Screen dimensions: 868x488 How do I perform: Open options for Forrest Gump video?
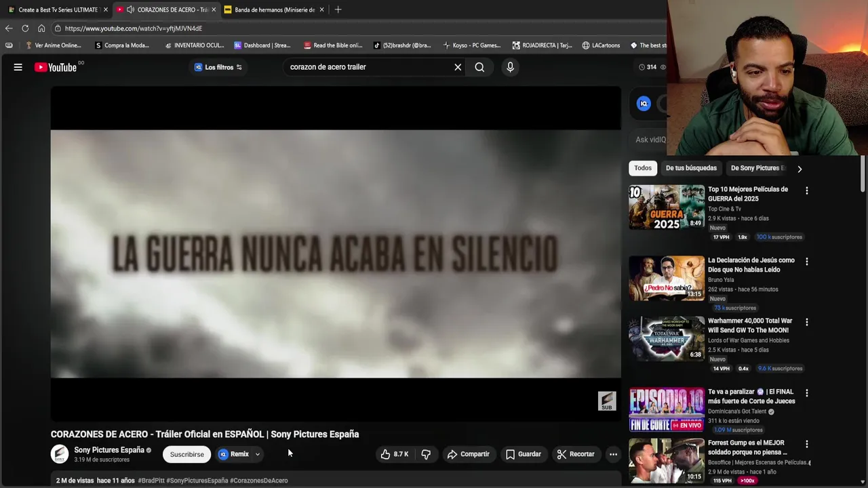(806, 445)
